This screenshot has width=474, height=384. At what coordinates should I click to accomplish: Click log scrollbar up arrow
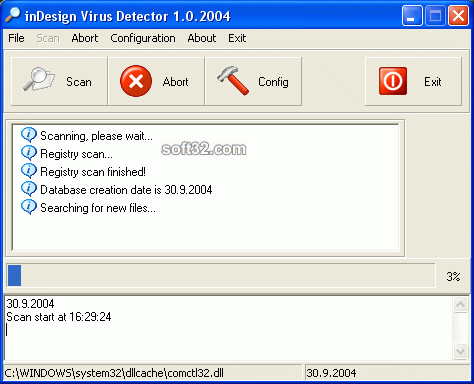[x=461, y=305]
